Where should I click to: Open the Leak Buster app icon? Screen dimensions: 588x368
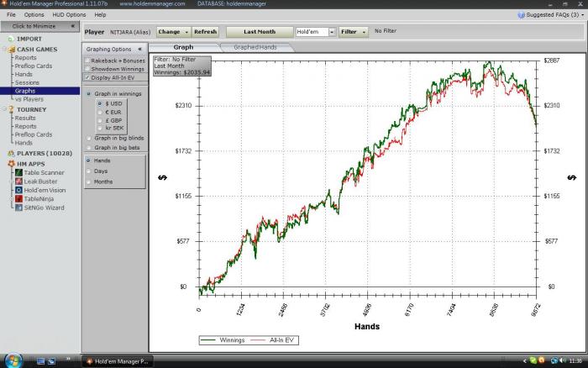click(x=18, y=181)
